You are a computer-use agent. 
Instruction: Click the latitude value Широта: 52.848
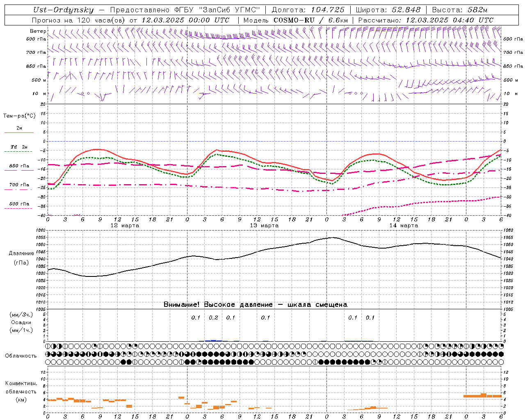pos(388,10)
